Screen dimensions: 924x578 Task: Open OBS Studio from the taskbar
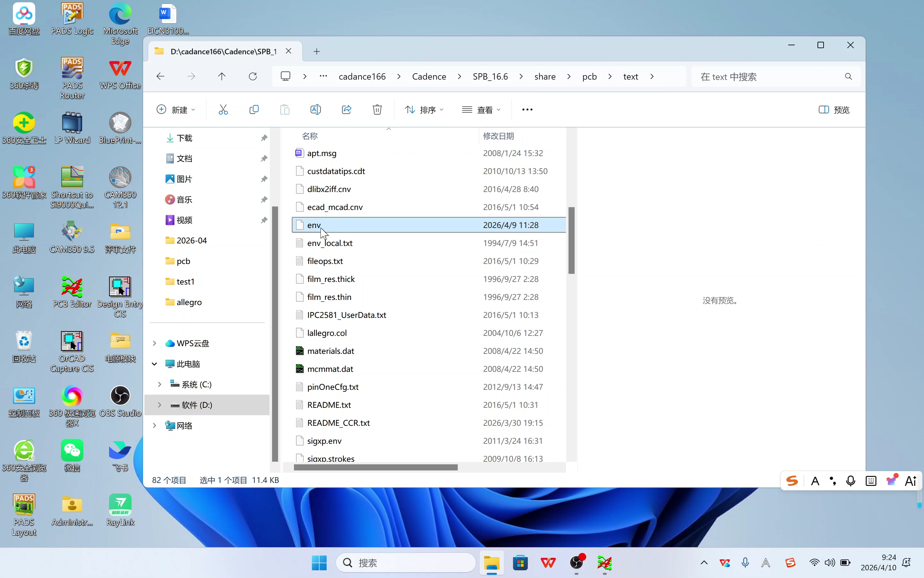577,563
